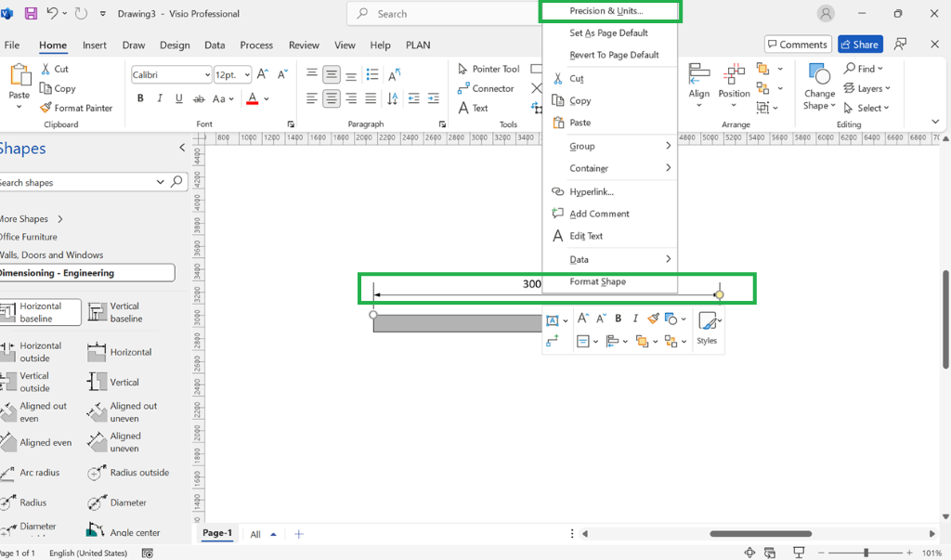Screen dimensions: 951x560
Task: Select the Connector tool
Action: (x=486, y=88)
